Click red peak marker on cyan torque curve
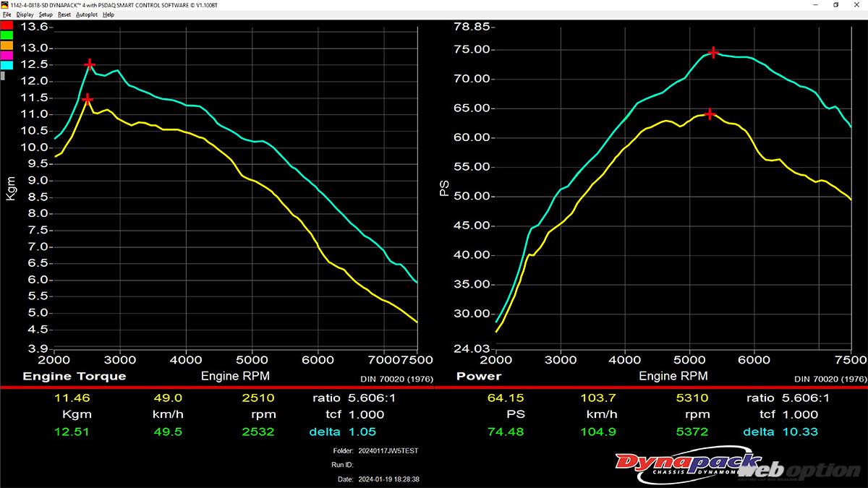The image size is (868, 488). [x=90, y=64]
